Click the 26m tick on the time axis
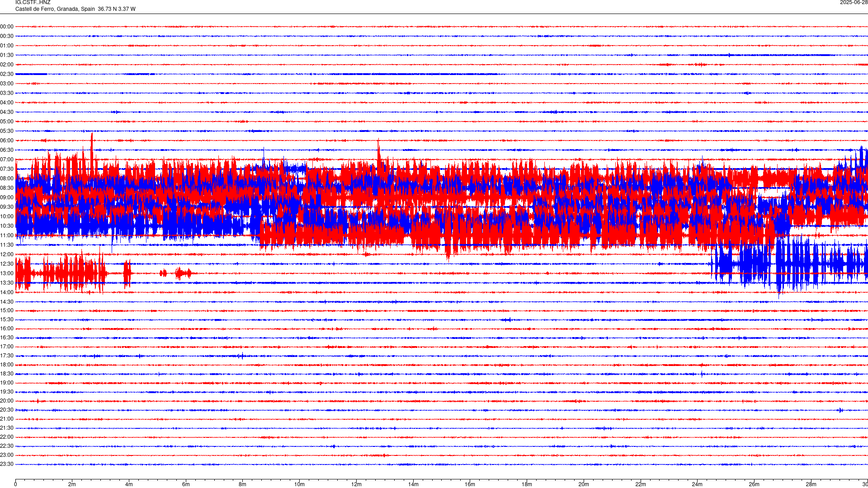This screenshot has height=488, width=868. pyautogui.click(x=754, y=484)
